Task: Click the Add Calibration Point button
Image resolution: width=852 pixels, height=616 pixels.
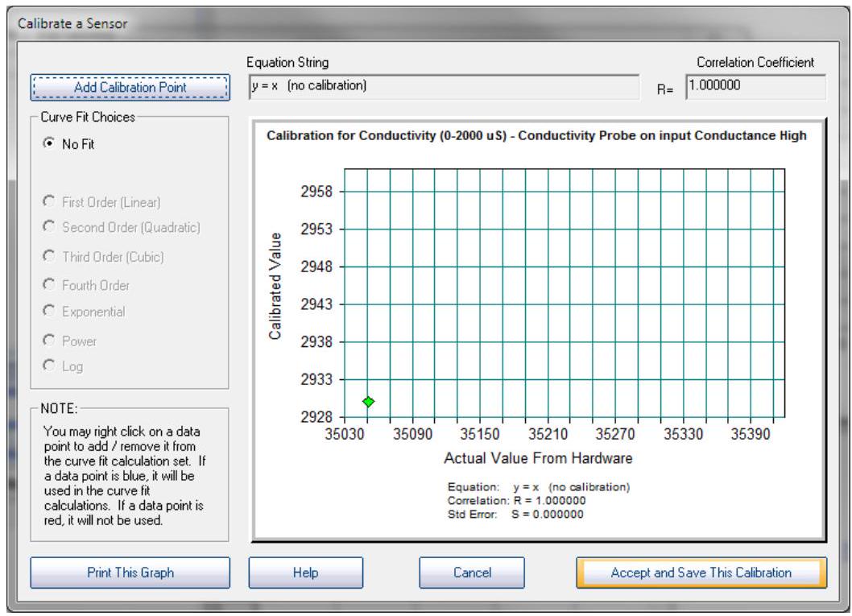Action: [130, 87]
